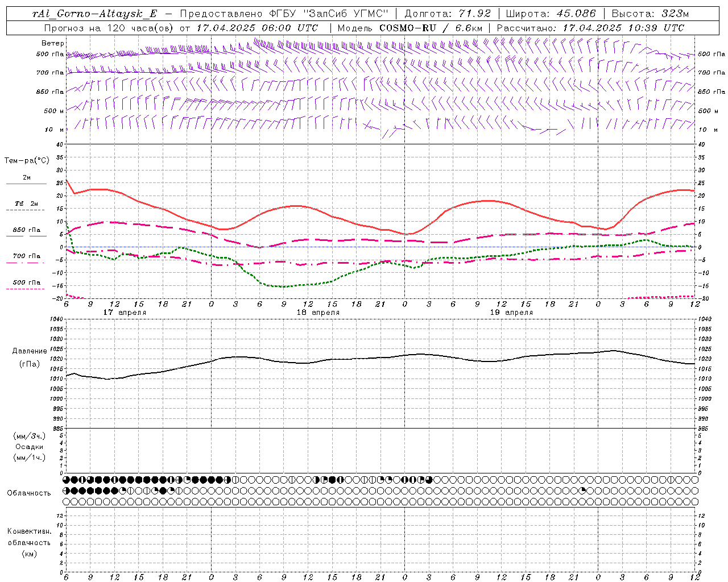
Task: Click the solid red line sample under 2м
Action: (26, 184)
